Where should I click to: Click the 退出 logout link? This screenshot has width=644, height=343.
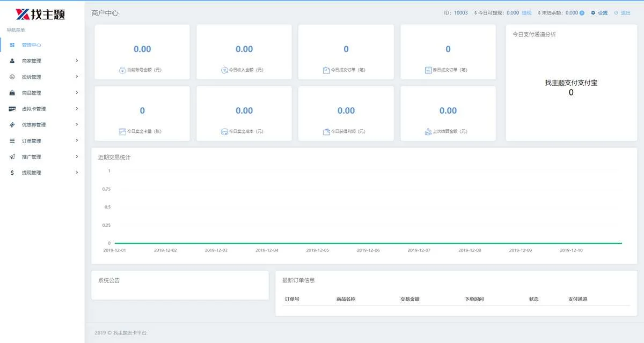(626, 13)
